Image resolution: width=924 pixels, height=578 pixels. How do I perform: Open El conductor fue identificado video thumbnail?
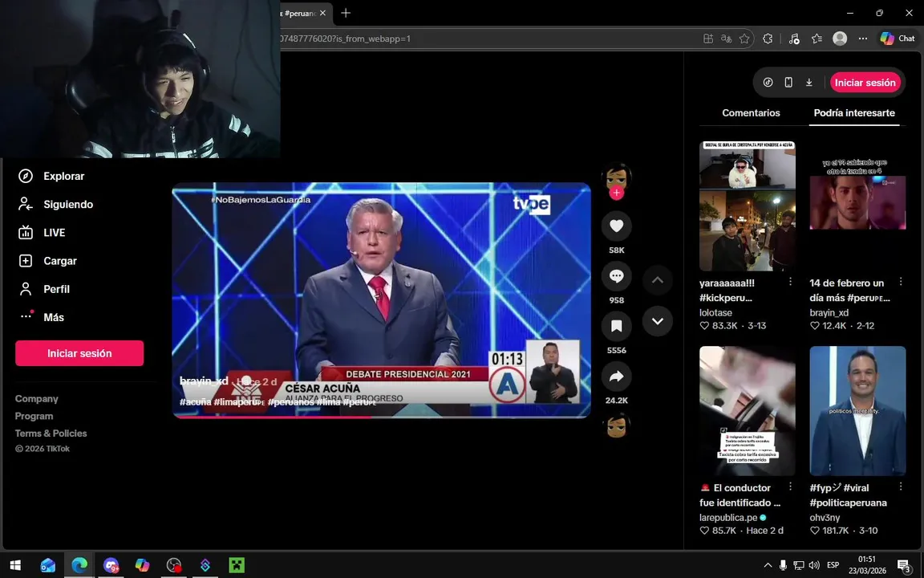point(748,410)
